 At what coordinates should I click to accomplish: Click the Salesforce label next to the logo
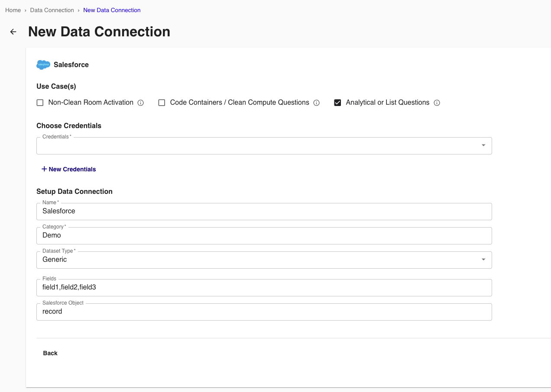click(x=71, y=65)
